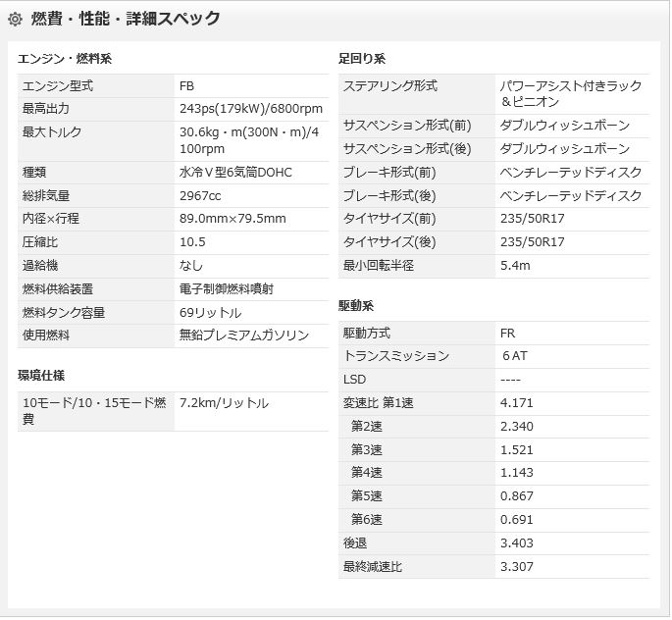Click the 総排気量 label

pos(46,196)
